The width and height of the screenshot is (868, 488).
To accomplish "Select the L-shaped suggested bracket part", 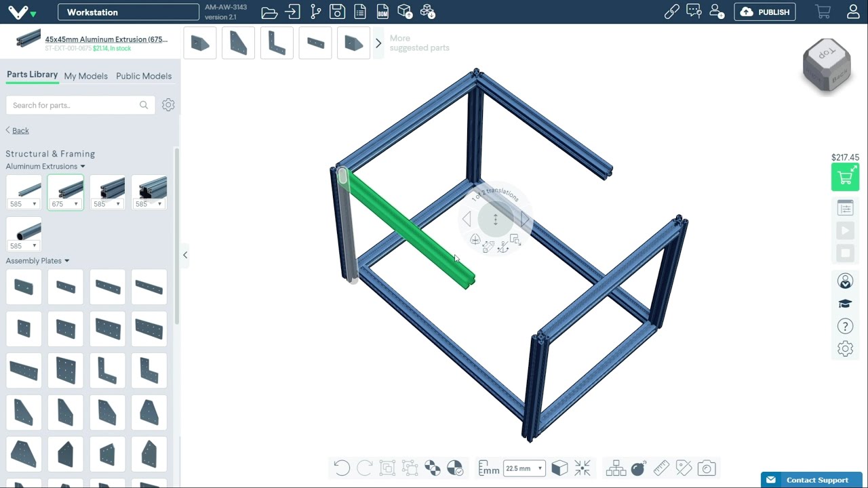I will click(277, 43).
